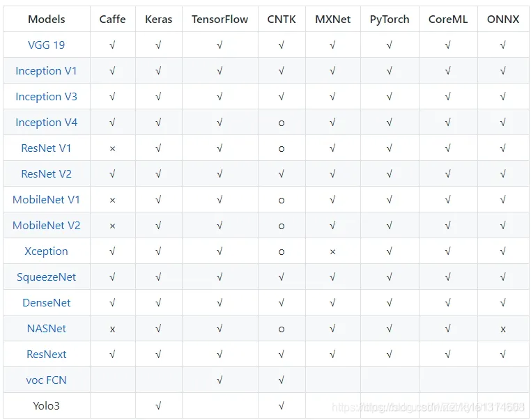Click the Caffe column header

[112, 20]
